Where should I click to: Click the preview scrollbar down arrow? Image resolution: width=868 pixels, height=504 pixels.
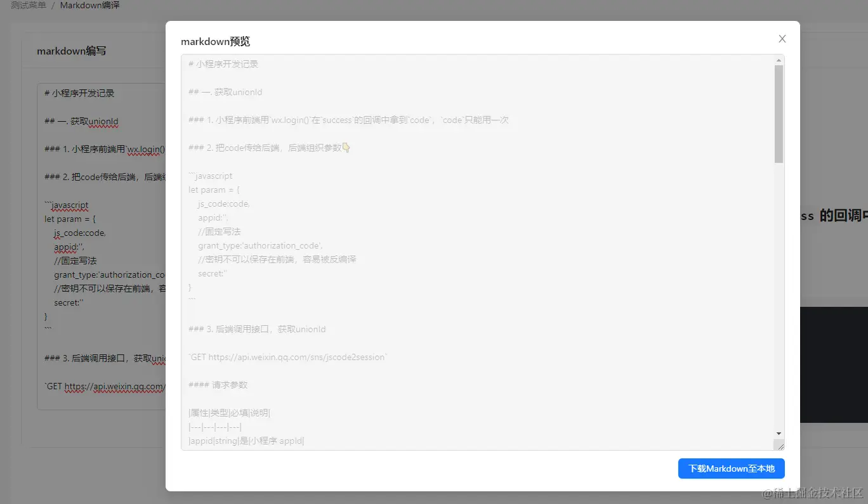tap(779, 432)
